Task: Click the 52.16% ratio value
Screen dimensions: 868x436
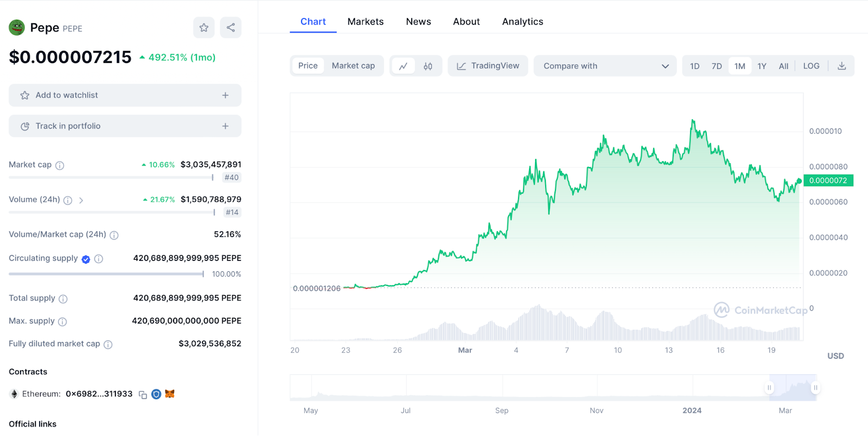Action: [227, 234]
